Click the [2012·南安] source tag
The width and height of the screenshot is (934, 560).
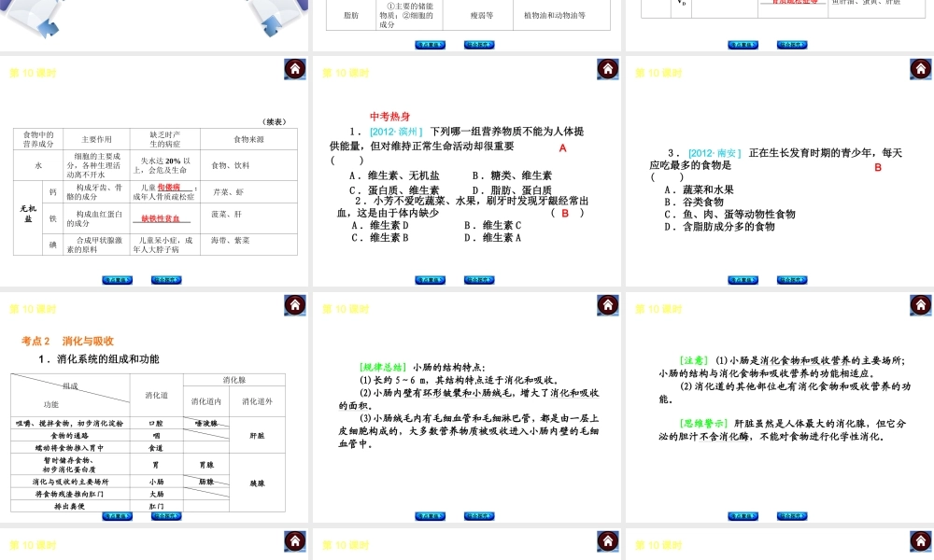pos(715,153)
